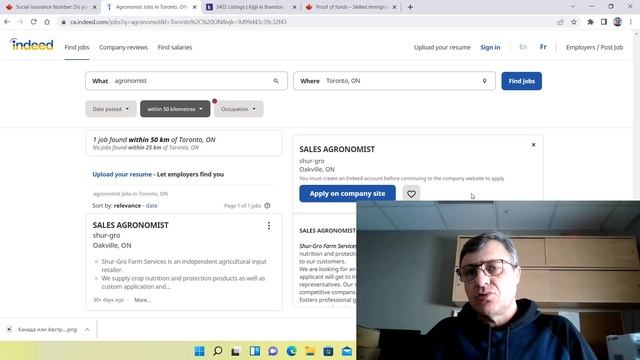The width and height of the screenshot is (640, 360).
Task: Close the Proof of funds tab
Action: tap(394, 7)
